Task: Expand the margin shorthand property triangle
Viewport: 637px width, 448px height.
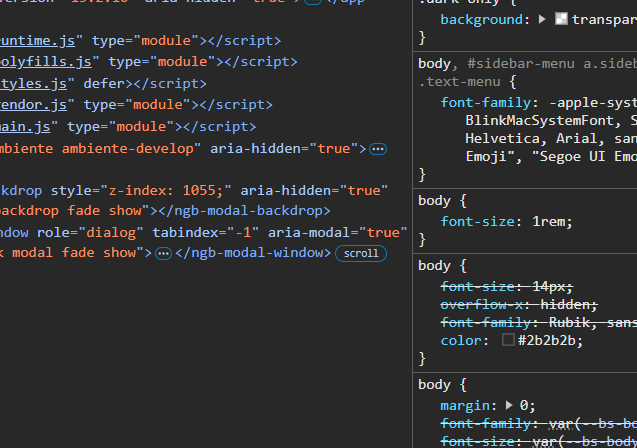Action: pos(510,405)
